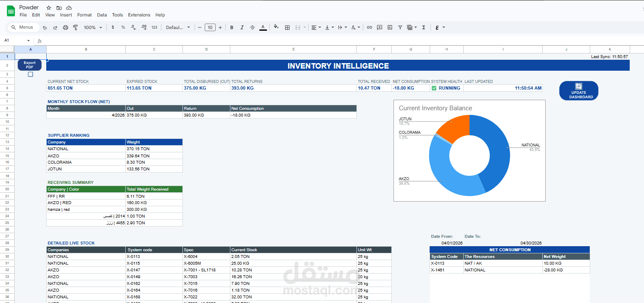Toggle bold formatting
The width and height of the screenshot is (644, 303).
click(232, 27)
